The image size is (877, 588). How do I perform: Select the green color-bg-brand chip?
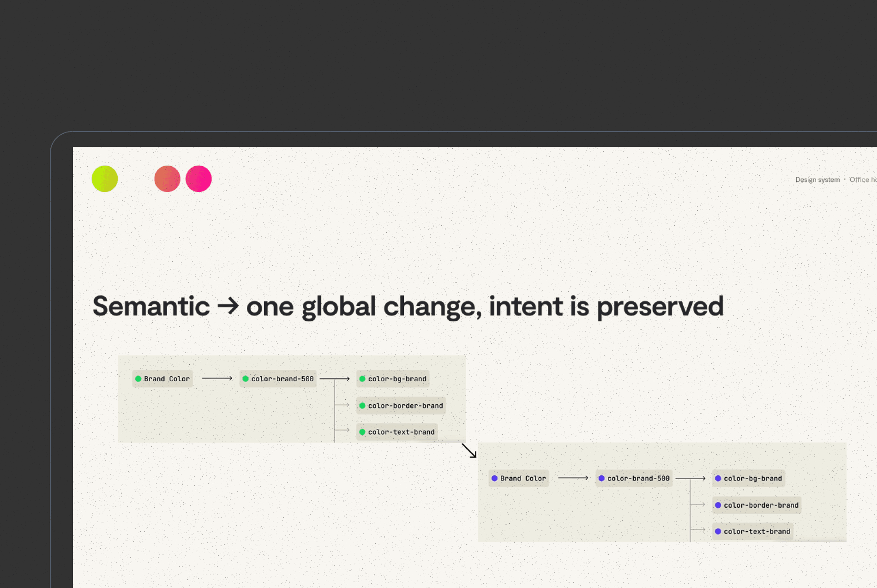pyautogui.click(x=393, y=379)
